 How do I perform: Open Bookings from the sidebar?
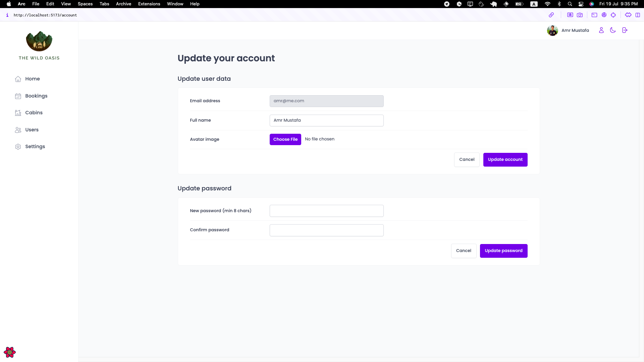tap(36, 96)
